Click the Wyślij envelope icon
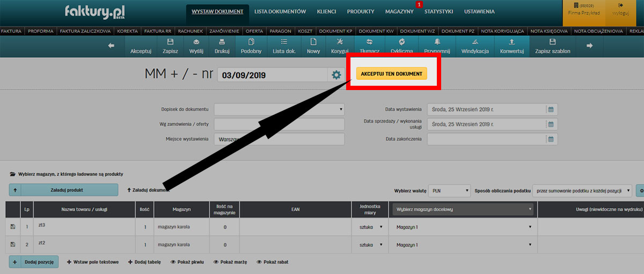 tap(196, 42)
